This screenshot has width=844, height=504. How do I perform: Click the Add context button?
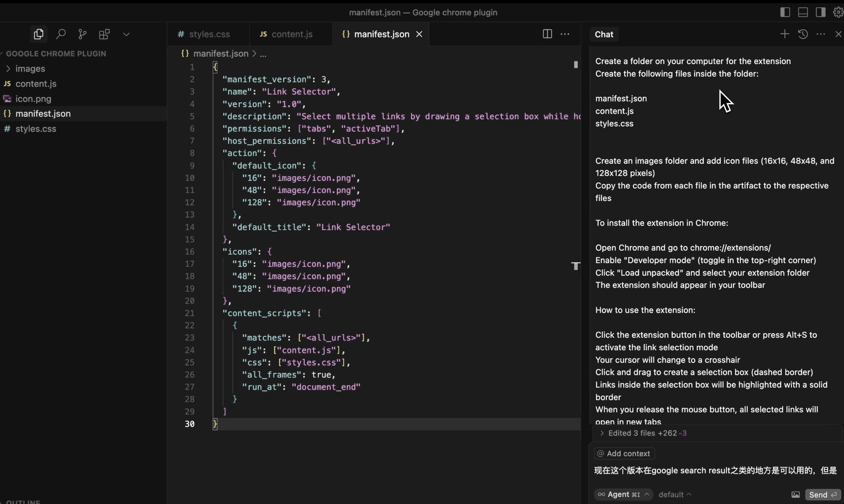[x=624, y=453]
